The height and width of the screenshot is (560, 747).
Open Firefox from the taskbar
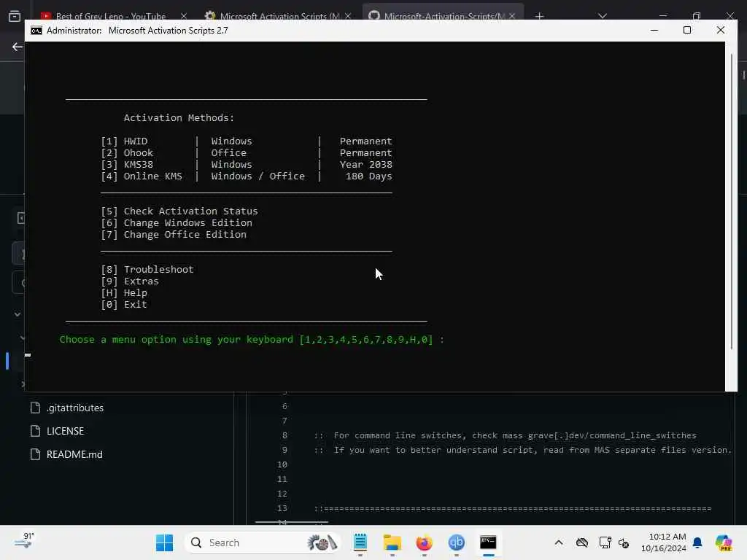(x=424, y=542)
